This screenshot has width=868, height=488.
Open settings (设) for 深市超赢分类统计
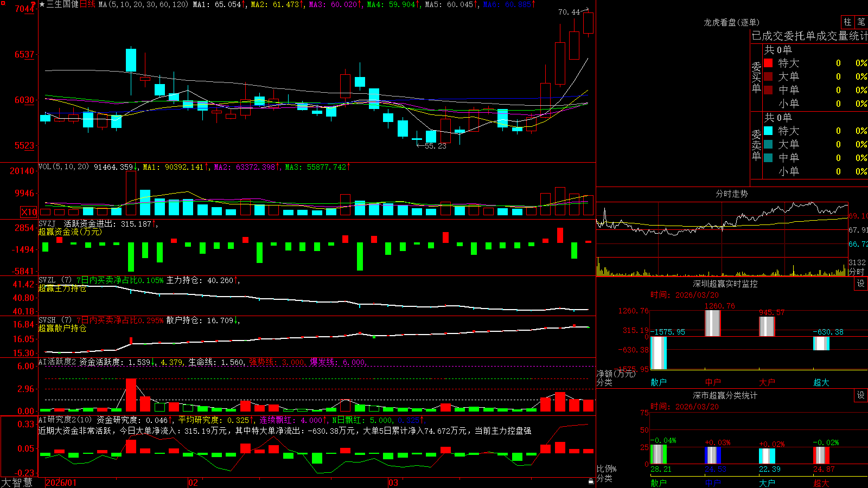(861, 395)
